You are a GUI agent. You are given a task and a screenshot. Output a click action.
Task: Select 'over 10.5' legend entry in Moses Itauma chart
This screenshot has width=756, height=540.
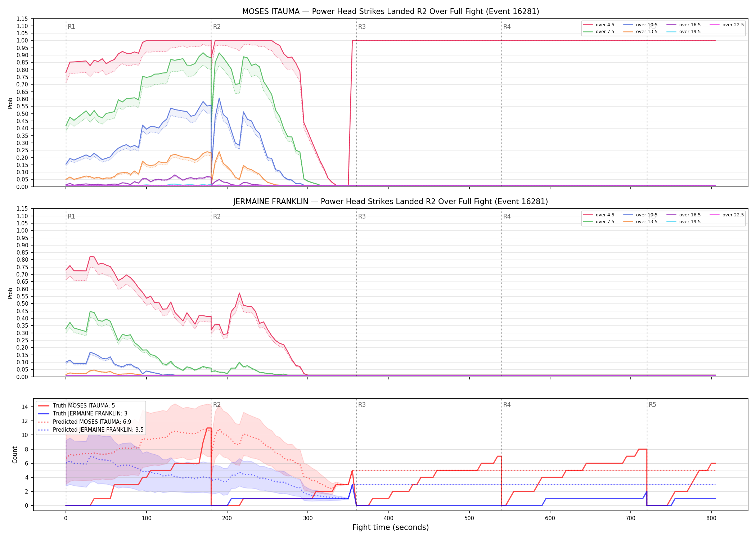pyautogui.click(x=640, y=25)
